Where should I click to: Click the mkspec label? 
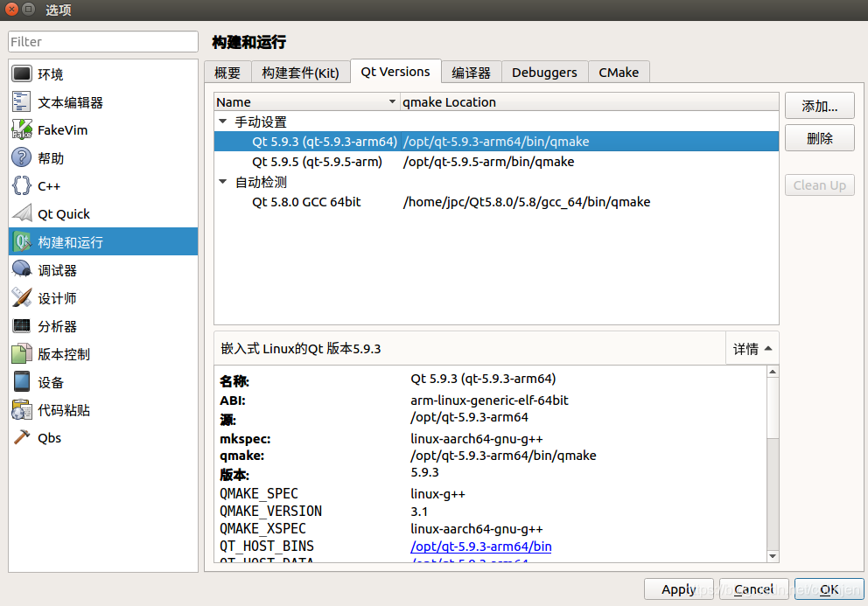(245, 439)
